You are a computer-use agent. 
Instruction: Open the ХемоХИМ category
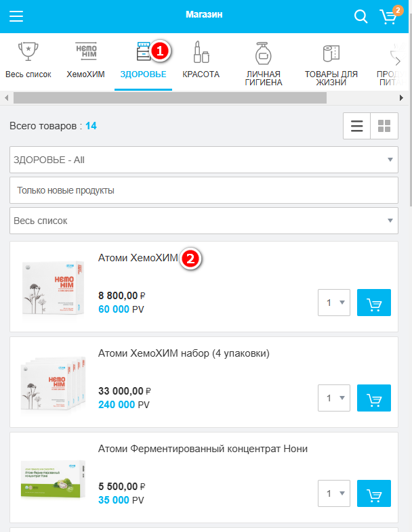(85, 61)
